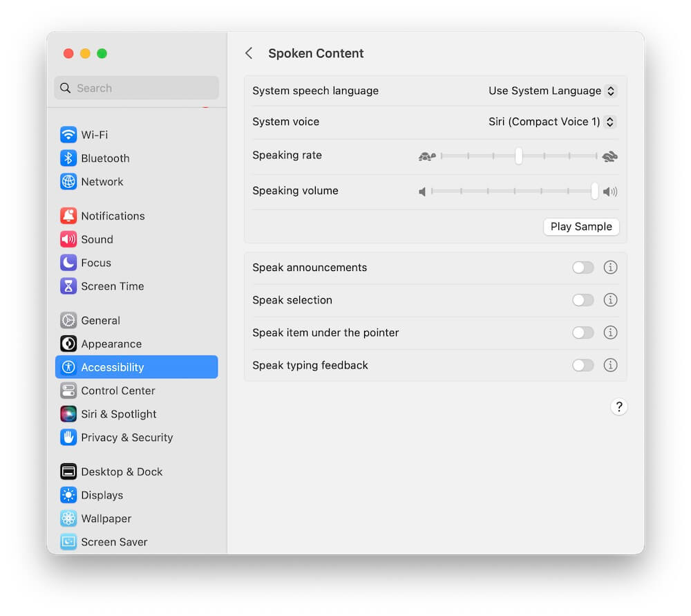
Task: Select Control Center in the sidebar
Action: 137,390
